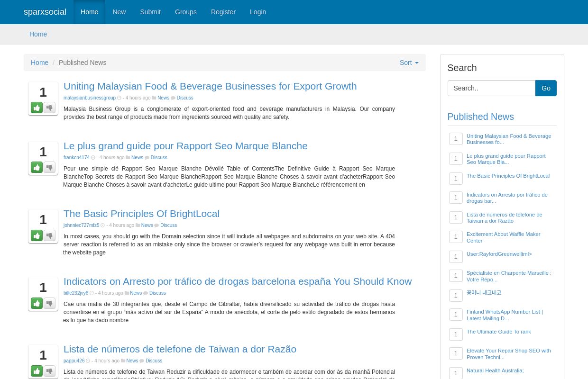
Task: Open The Basic Principles Of BrightLocal article
Action: pyautogui.click(x=141, y=214)
